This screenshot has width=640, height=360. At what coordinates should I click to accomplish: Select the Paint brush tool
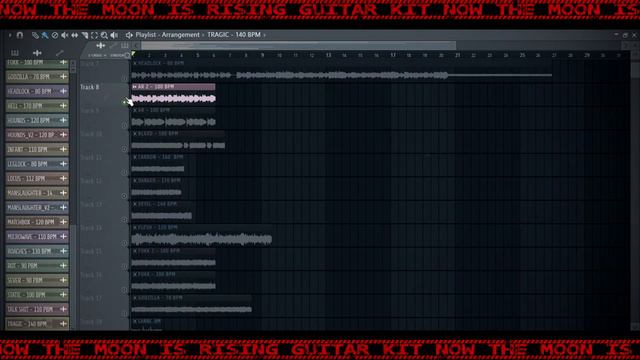[45, 36]
